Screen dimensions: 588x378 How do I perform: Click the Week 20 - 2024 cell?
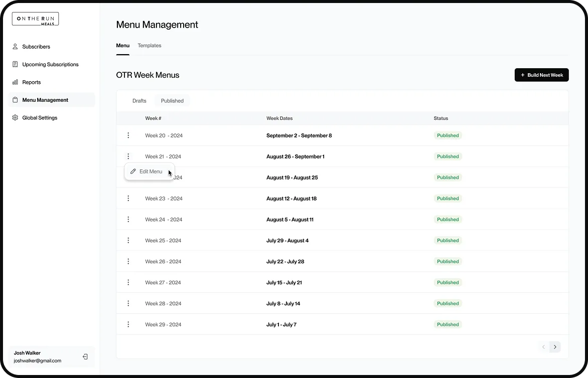pyautogui.click(x=164, y=136)
